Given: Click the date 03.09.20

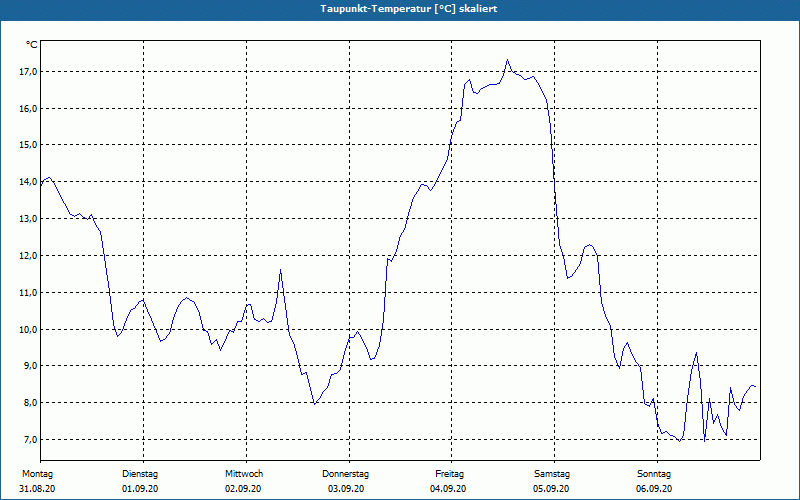Looking at the screenshot, I should (x=346, y=489).
